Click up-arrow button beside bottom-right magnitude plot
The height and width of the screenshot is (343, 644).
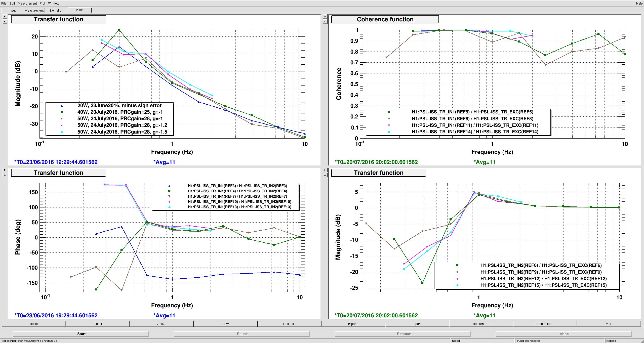coord(325,175)
